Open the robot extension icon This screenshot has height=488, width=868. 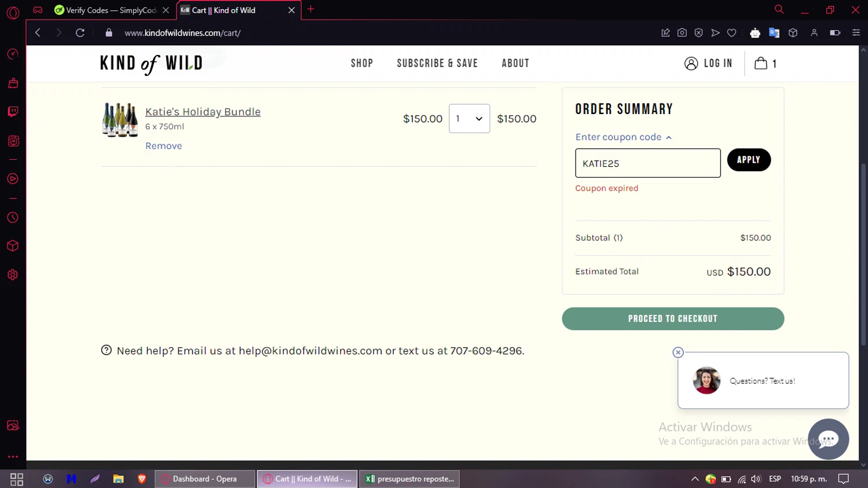click(x=755, y=33)
